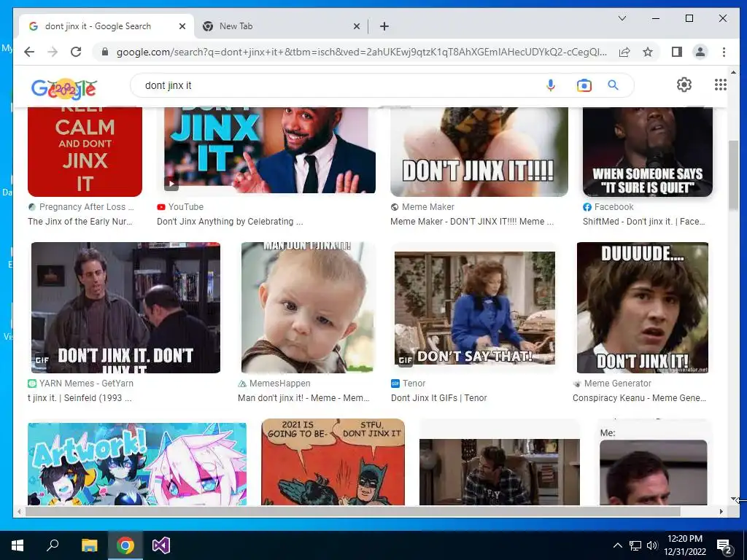This screenshot has width=747, height=560.
Task: Open the Seinfeld Don't Jinx It GIF
Action: 125,308
